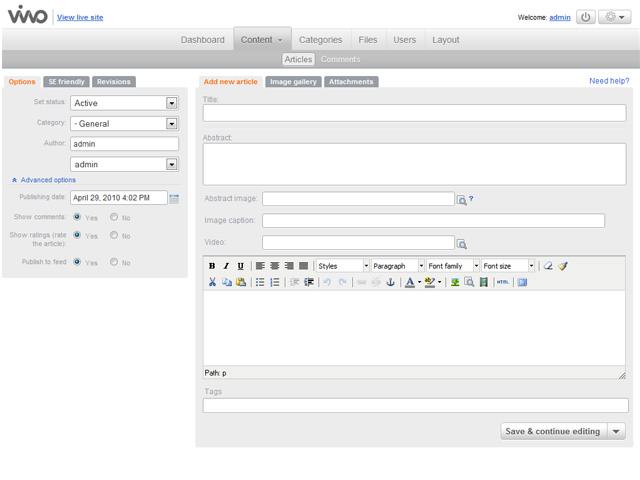This screenshot has width=640, height=480.
Task: Insert an unordered bullet list
Action: click(260, 282)
